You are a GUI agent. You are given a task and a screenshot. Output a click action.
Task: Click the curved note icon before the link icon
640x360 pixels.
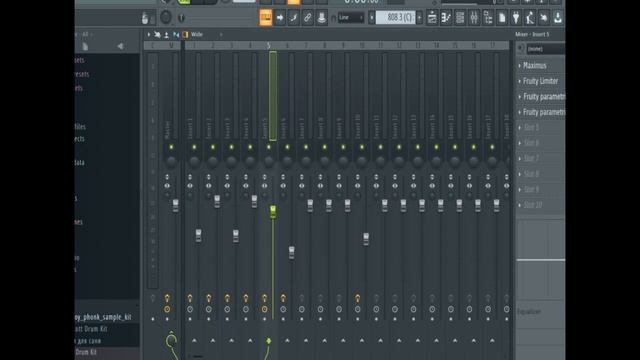(x=293, y=18)
